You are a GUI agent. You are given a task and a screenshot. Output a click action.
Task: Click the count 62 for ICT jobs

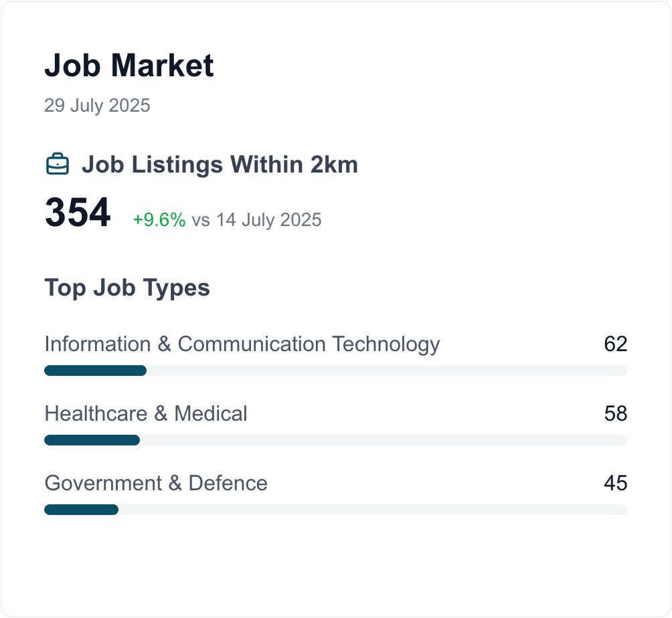click(x=615, y=344)
